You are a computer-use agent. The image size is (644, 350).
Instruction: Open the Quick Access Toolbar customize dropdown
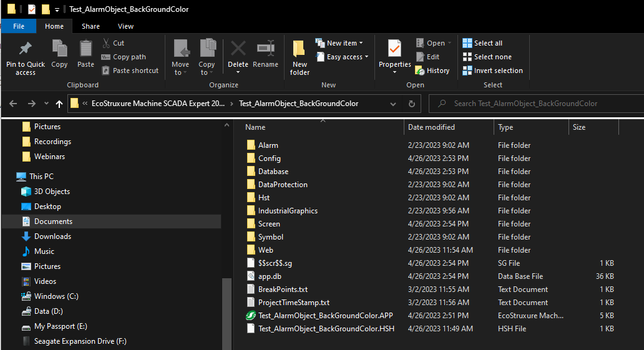point(57,9)
